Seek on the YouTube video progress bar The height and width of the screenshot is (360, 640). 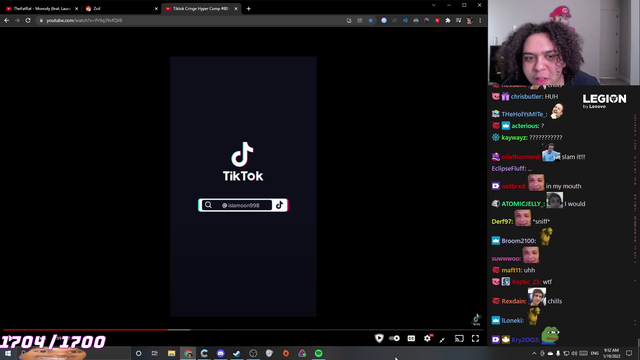[243, 329]
